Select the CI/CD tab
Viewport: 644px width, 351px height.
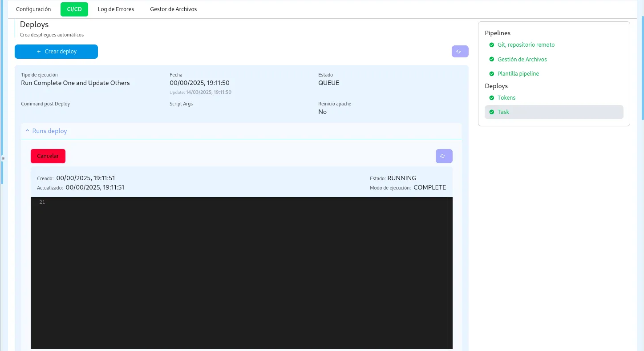(74, 9)
